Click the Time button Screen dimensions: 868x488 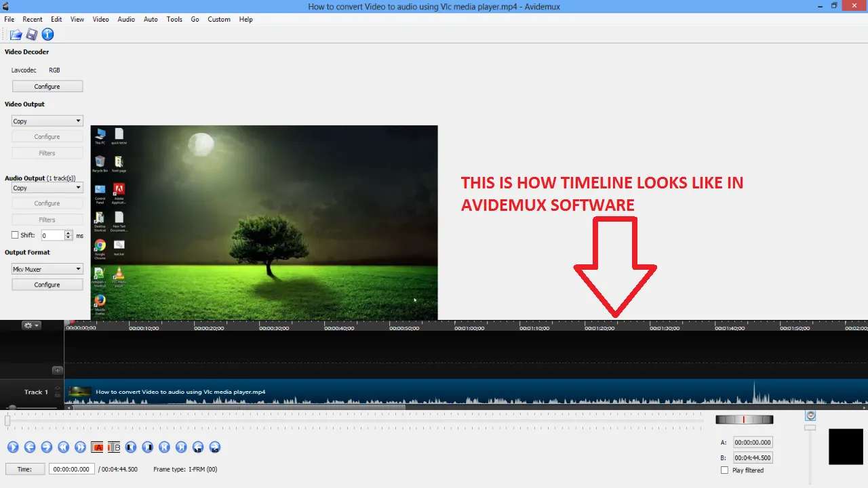pos(24,469)
